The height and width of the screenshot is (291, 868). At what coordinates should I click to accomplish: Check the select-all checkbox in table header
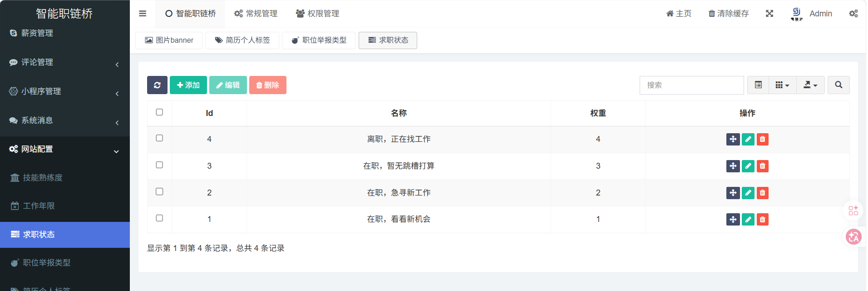click(159, 112)
